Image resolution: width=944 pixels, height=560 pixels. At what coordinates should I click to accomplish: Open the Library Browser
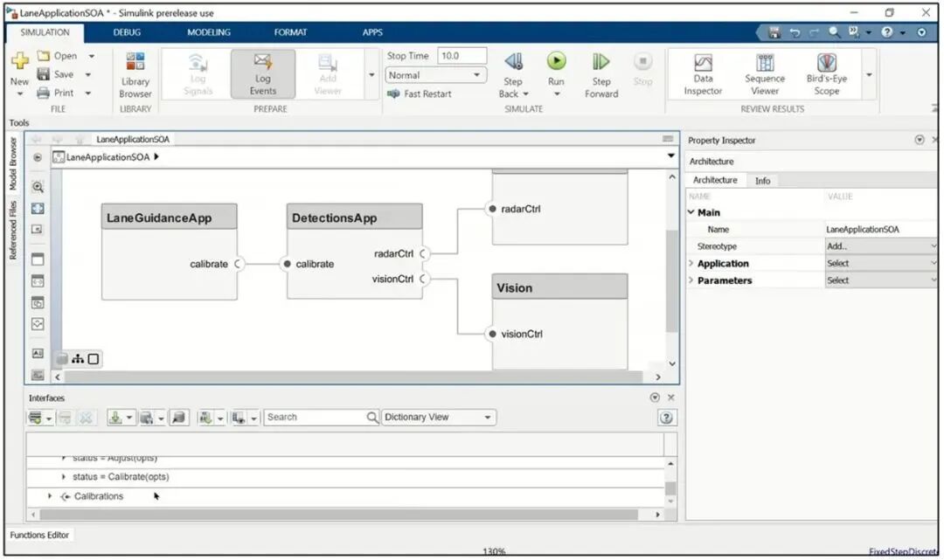135,74
